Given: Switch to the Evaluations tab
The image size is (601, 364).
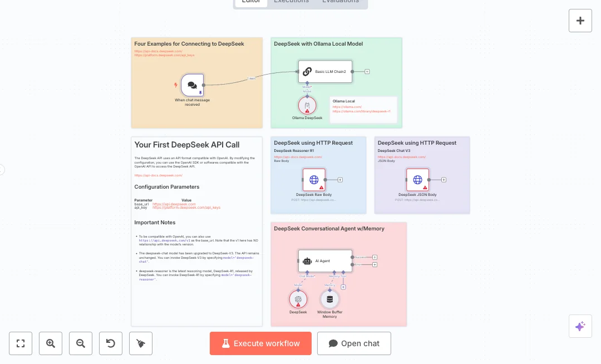Looking at the screenshot, I should coord(341,2).
